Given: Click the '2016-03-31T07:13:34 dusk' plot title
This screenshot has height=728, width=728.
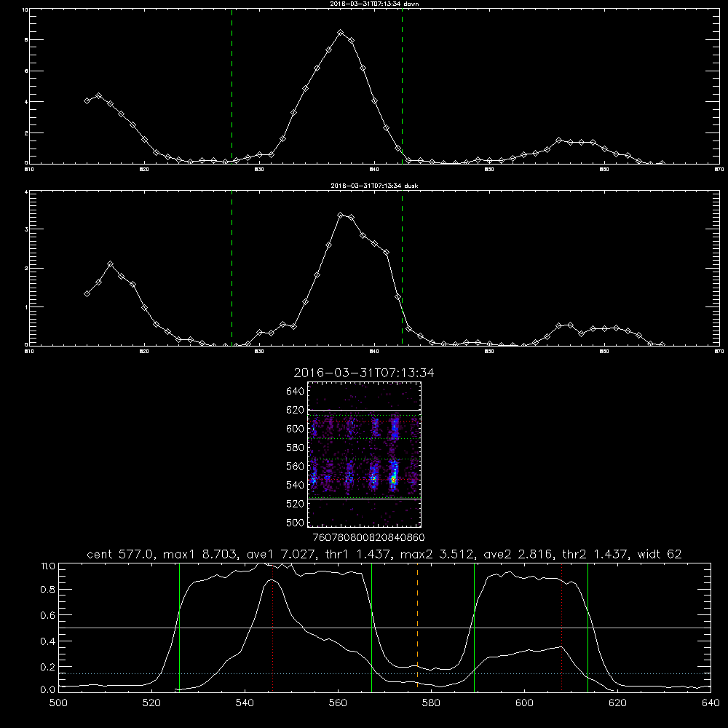Looking at the screenshot, I should click(374, 186).
